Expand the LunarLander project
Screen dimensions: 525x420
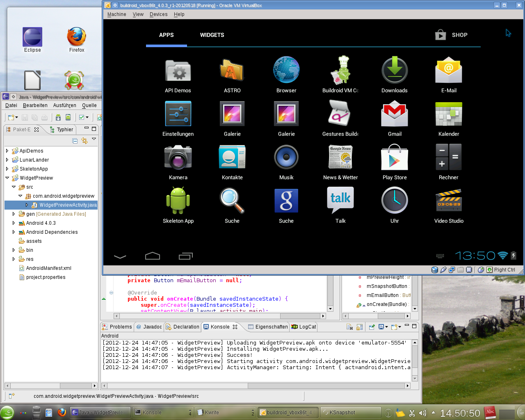tap(7, 160)
